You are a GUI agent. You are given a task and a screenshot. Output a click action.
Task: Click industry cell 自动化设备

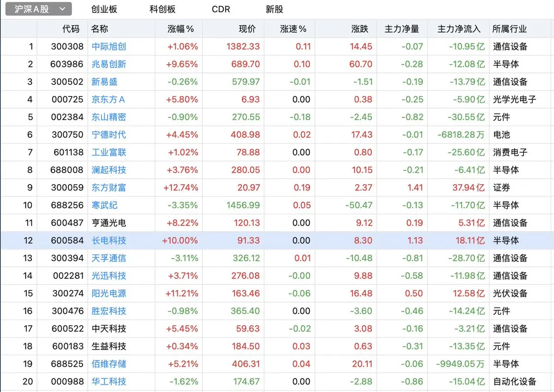514,381
